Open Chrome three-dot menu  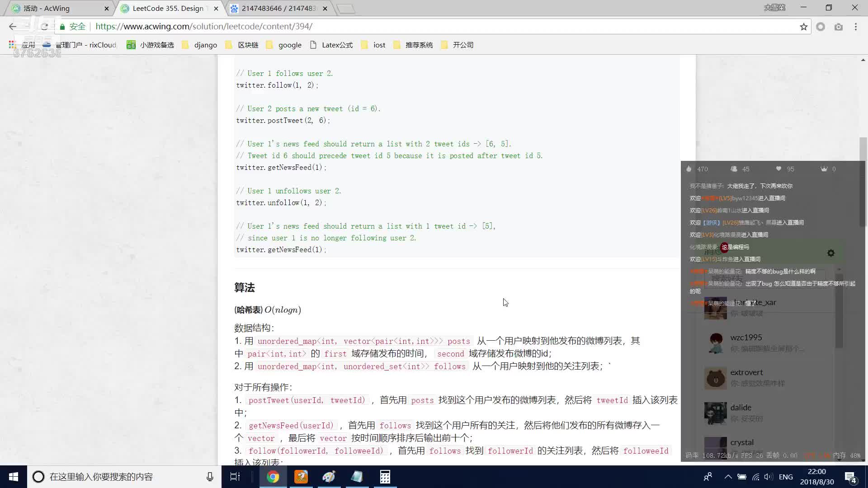(x=855, y=27)
